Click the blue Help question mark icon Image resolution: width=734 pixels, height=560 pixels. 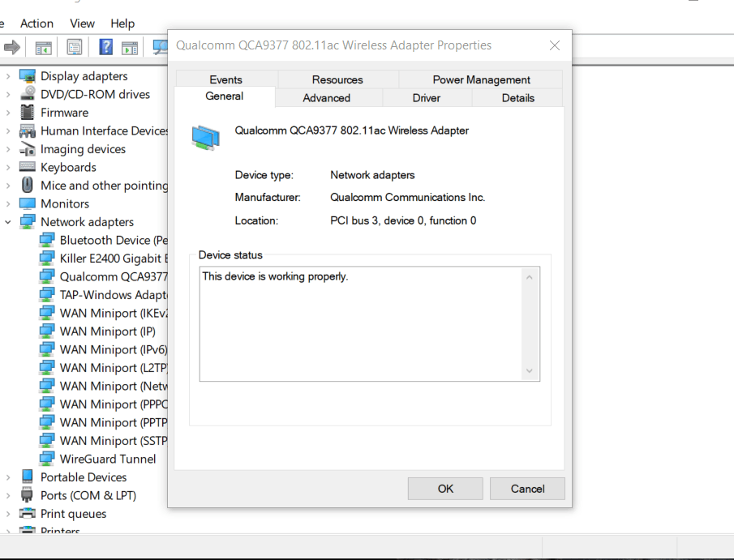click(x=106, y=47)
